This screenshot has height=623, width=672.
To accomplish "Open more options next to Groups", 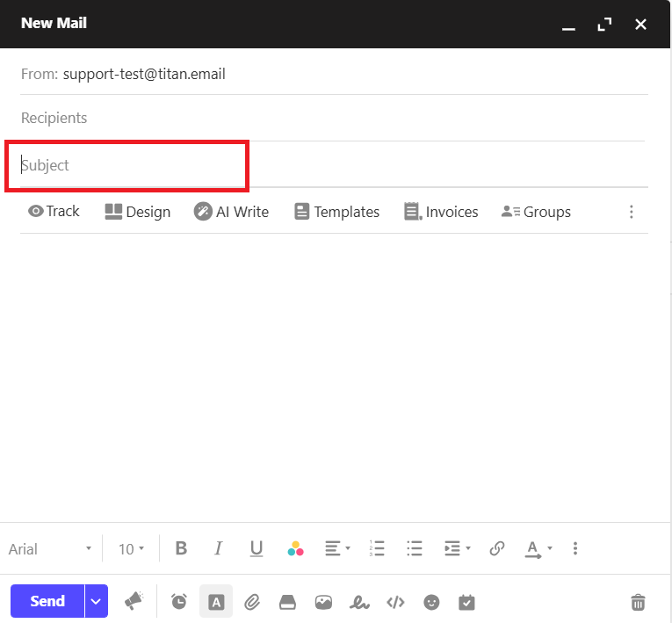I will coord(632,212).
